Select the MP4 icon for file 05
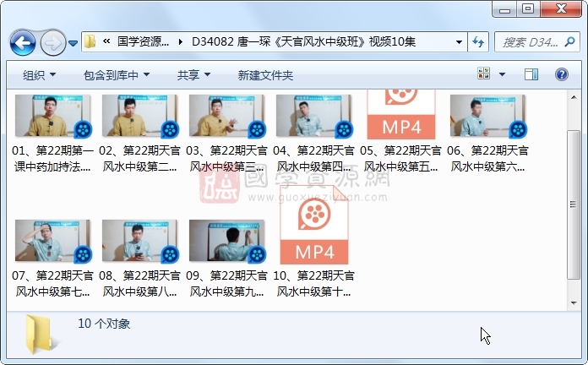Screen dimensions: 588x365 [x=401, y=114]
